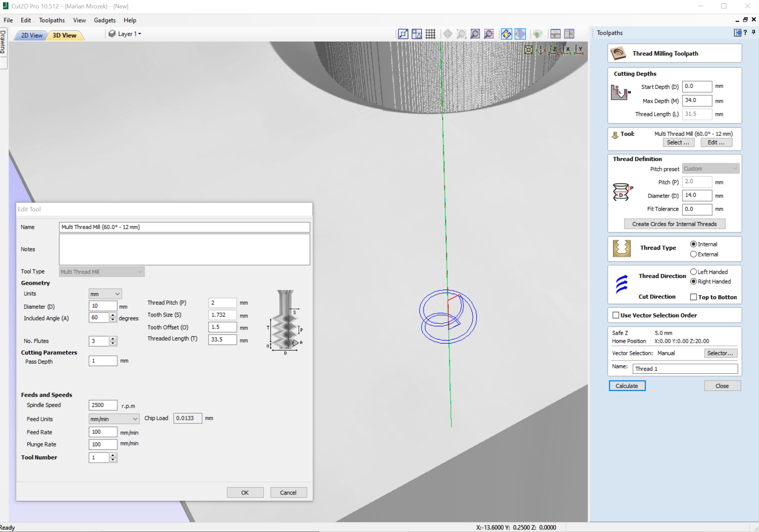759x532 pixels.
Task: Enable the Top to Bottom cut direction
Action: (693, 297)
